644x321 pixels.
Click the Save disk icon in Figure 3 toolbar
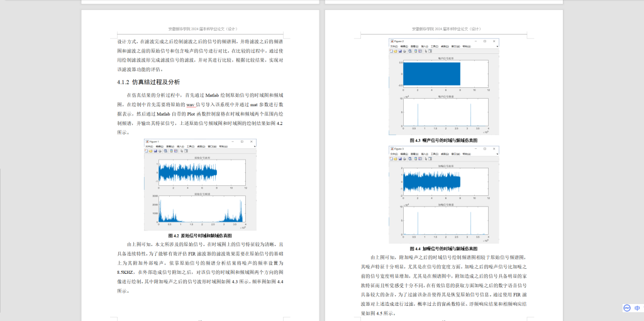point(400,158)
